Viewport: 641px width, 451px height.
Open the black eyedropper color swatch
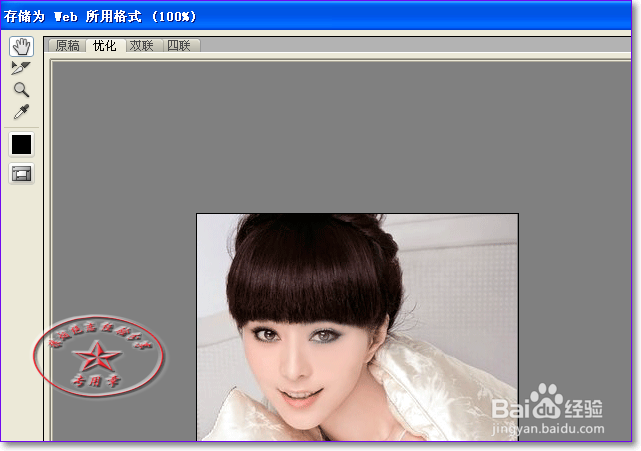[21, 144]
